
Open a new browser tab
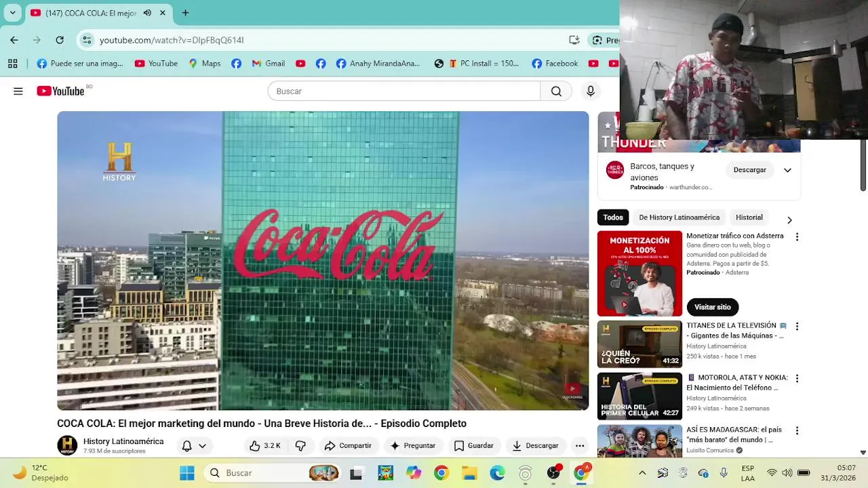click(x=185, y=13)
